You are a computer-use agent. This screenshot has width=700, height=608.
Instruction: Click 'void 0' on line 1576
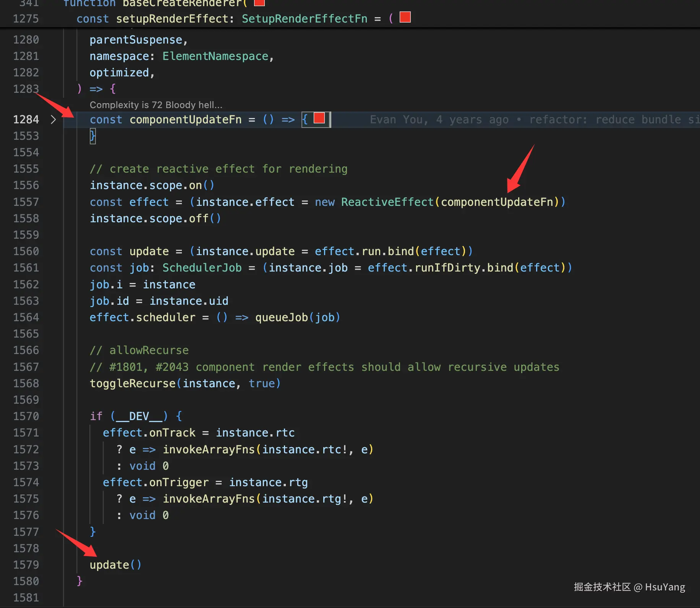(149, 515)
